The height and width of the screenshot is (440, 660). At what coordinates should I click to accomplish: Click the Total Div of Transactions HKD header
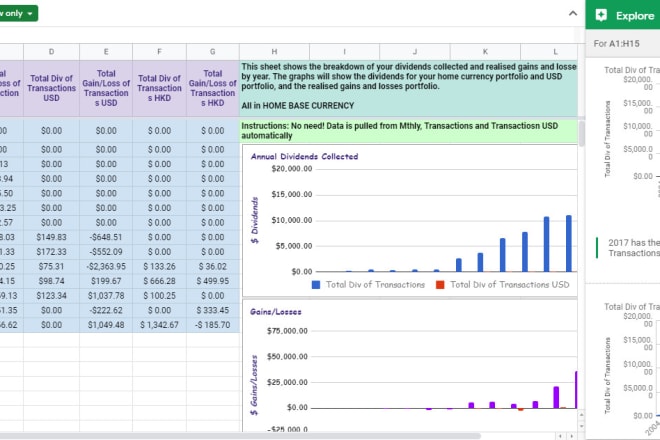click(159, 88)
